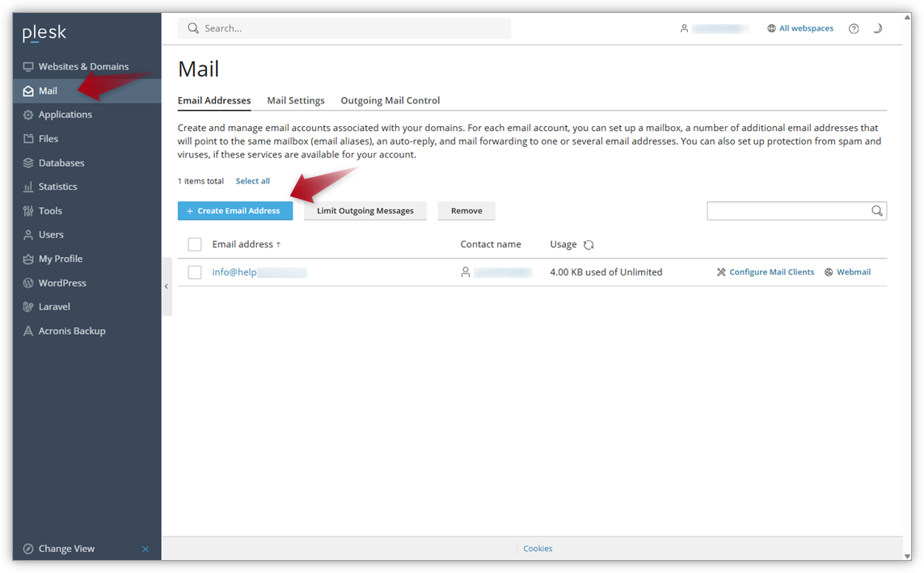Screen dimensions: 924x573
Task: Click the Configure Mail Clients wrench icon
Action: pyautogui.click(x=720, y=272)
